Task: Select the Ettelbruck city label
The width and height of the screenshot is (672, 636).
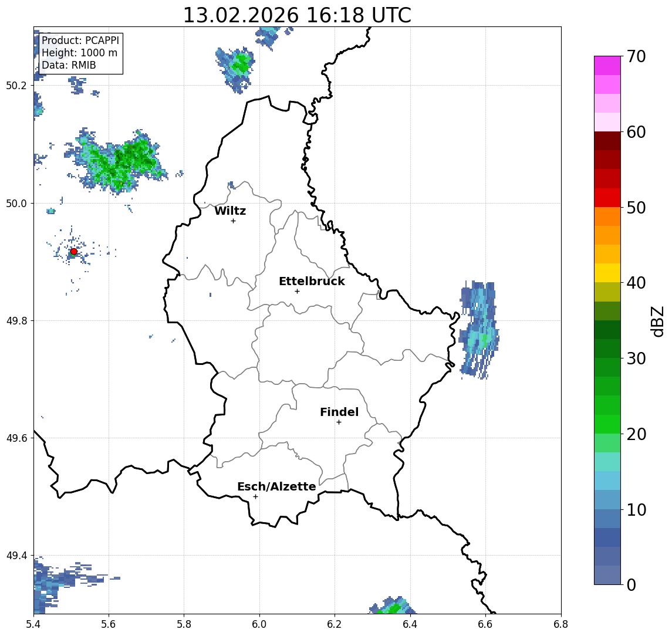Action: point(312,281)
